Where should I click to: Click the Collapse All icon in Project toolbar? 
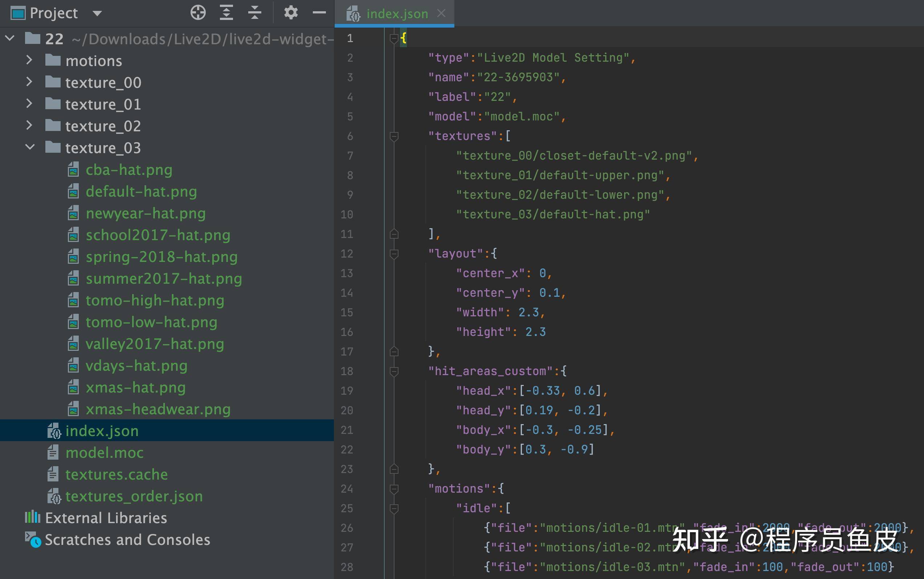click(x=254, y=13)
